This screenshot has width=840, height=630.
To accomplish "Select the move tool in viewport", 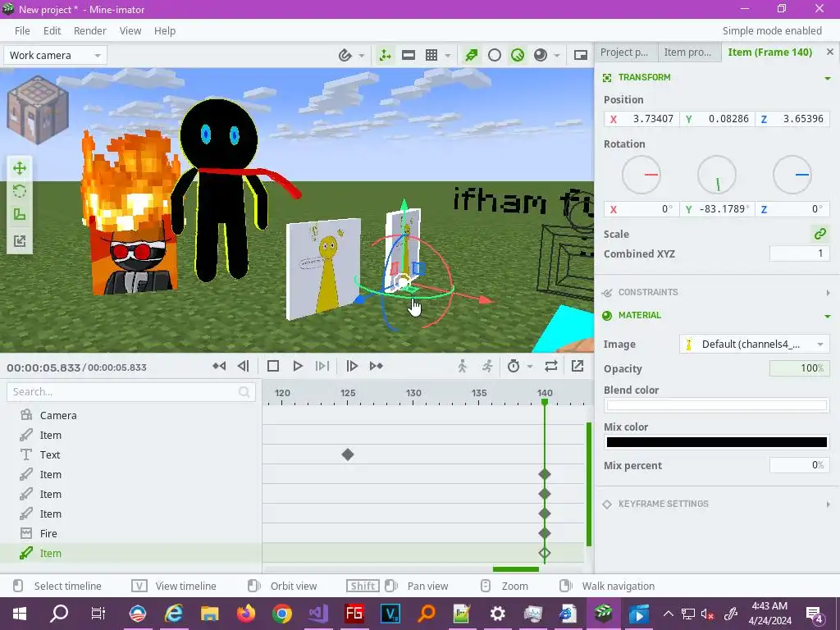I will (x=20, y=168).
